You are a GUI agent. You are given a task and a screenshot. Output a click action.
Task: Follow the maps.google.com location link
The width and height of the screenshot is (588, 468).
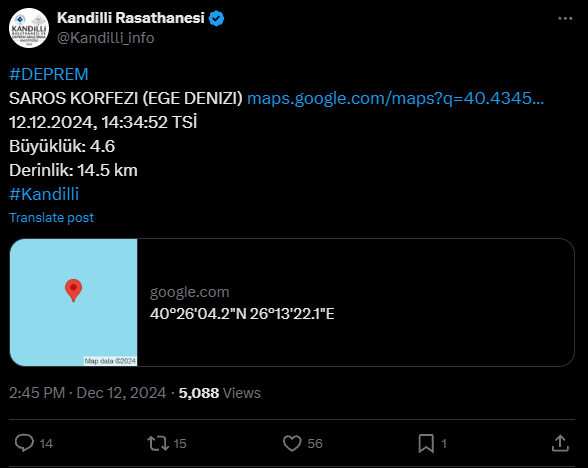coord(395,98)
